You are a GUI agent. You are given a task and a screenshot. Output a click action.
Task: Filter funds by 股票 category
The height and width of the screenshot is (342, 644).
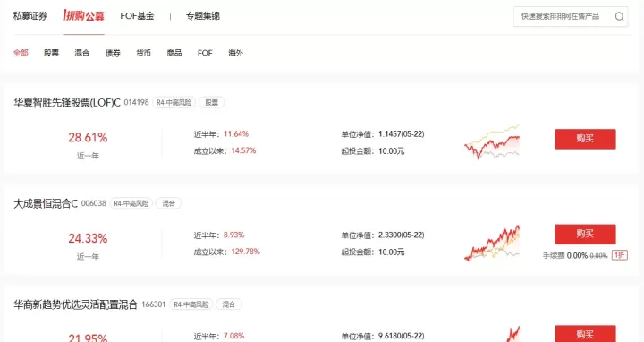coord(51,53)
